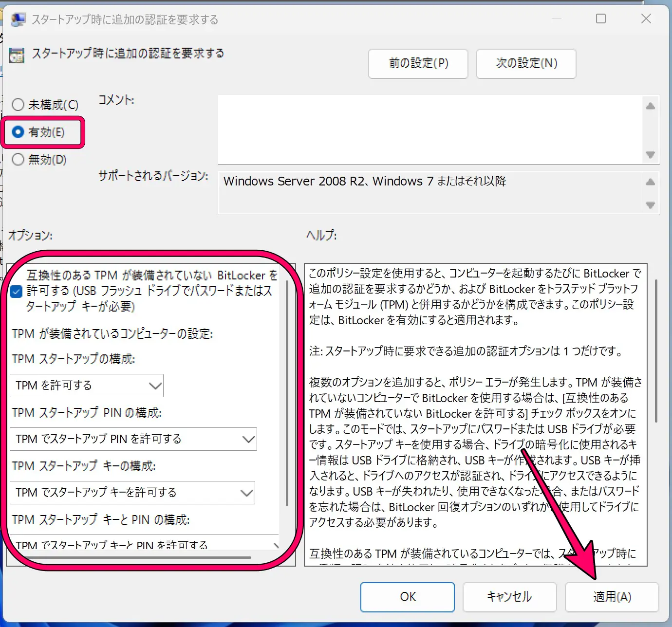Confirm with the OK button
Viewport: 672px width, 627px height.
(x=408, y=597)
